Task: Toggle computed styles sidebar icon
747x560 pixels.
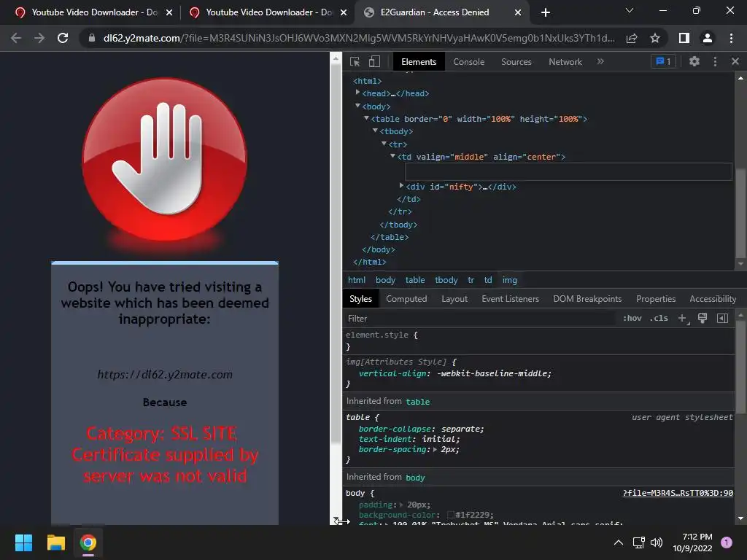Action: pyautogui.click(x=722, y=318)
